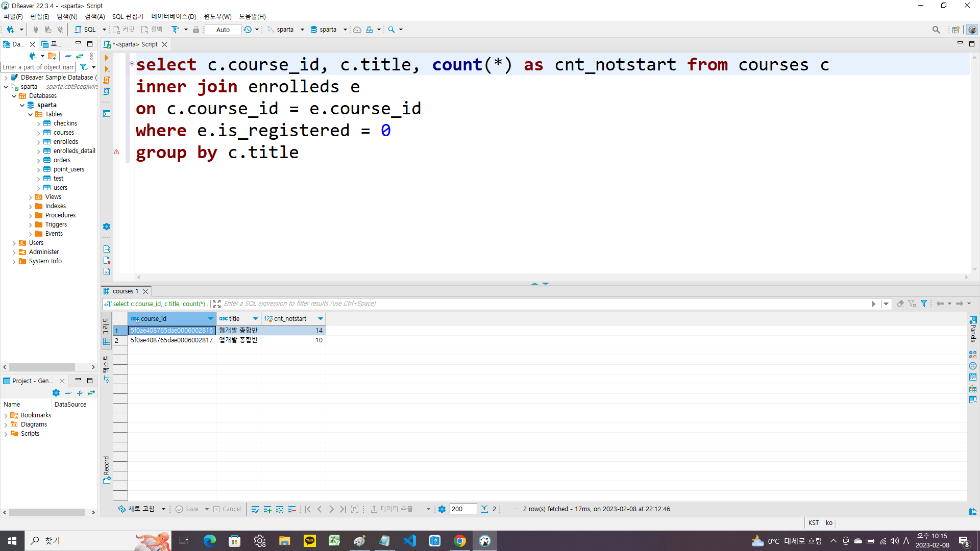Open the cnt_notstart column dropdown arrow
Viewport: 980px width, 551px height.
[321, 319]
